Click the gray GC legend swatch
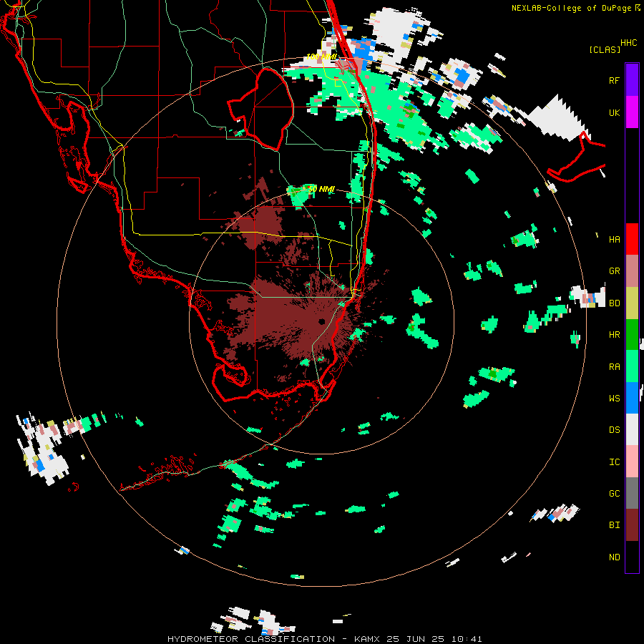The image size is (644, 644). click(x=632, y=493)
